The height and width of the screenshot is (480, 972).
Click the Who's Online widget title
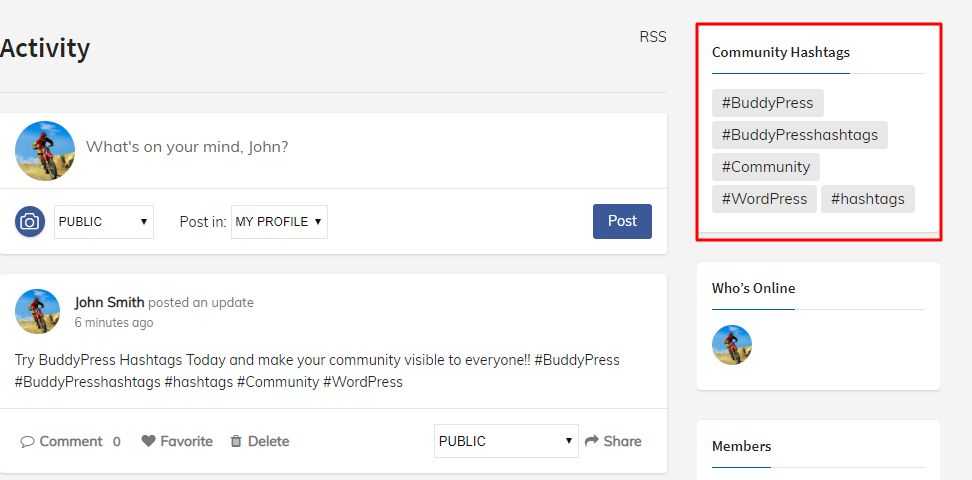(753, 288)
